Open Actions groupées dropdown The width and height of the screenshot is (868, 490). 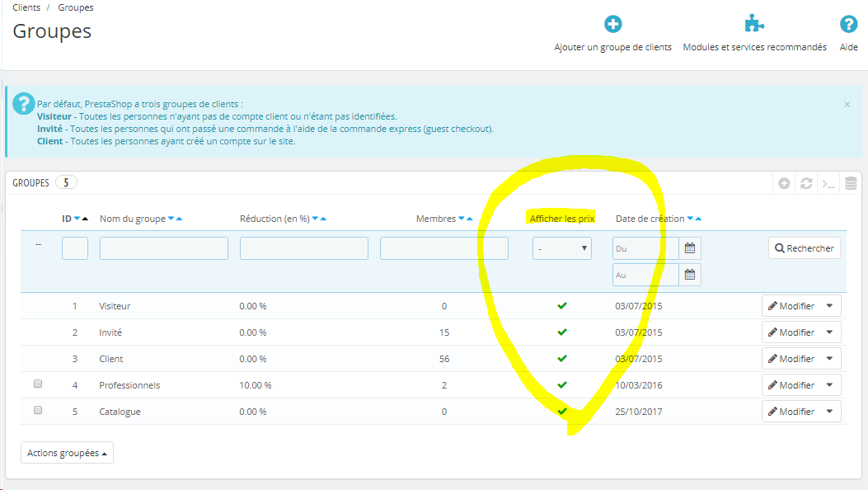click(x=67, y=453)
